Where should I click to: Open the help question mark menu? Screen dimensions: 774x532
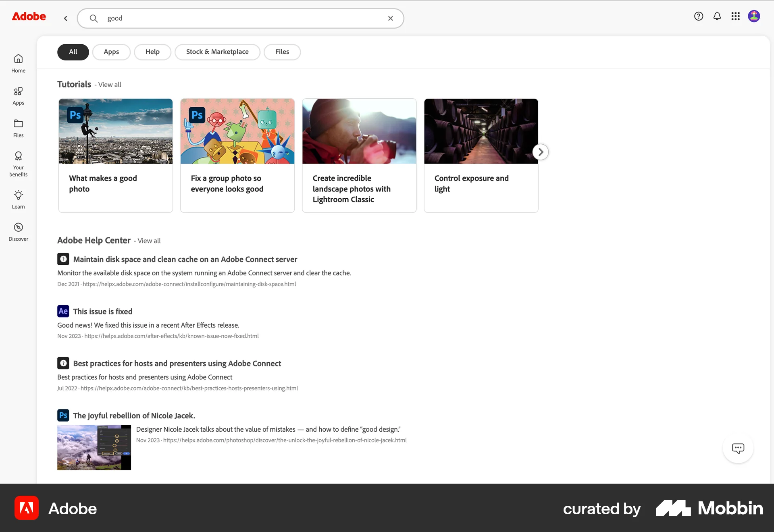698,16
